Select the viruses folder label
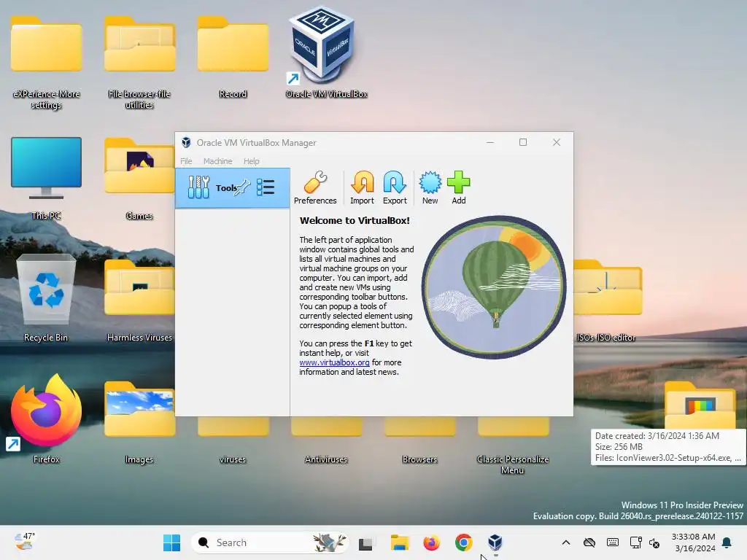 233,459
